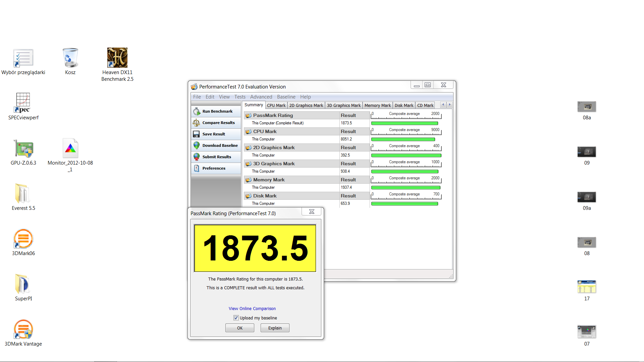Switch to the Disk Mark tab
The width and height of the screenshot is (644, 362).
click(x=404, y=105)
